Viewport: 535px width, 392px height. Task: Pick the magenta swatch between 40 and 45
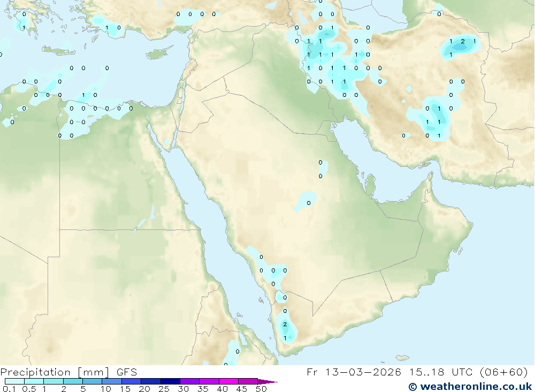click(228, 381)
